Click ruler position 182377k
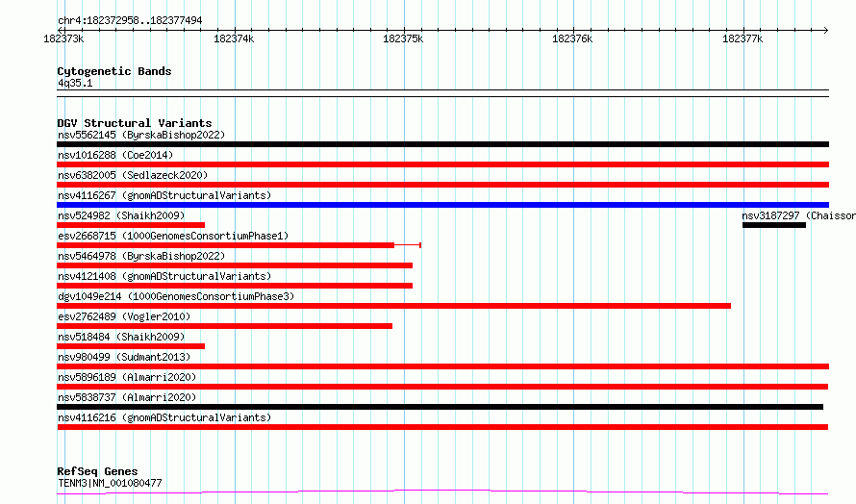 743,39
